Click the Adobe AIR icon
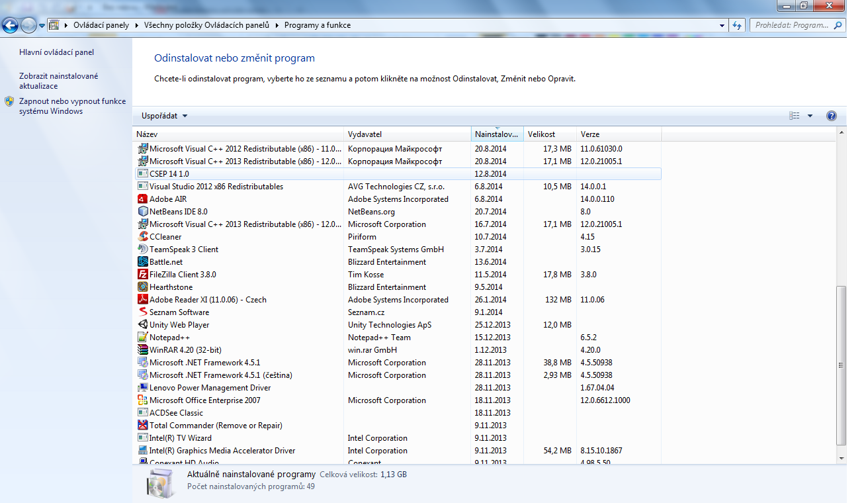 142,199
